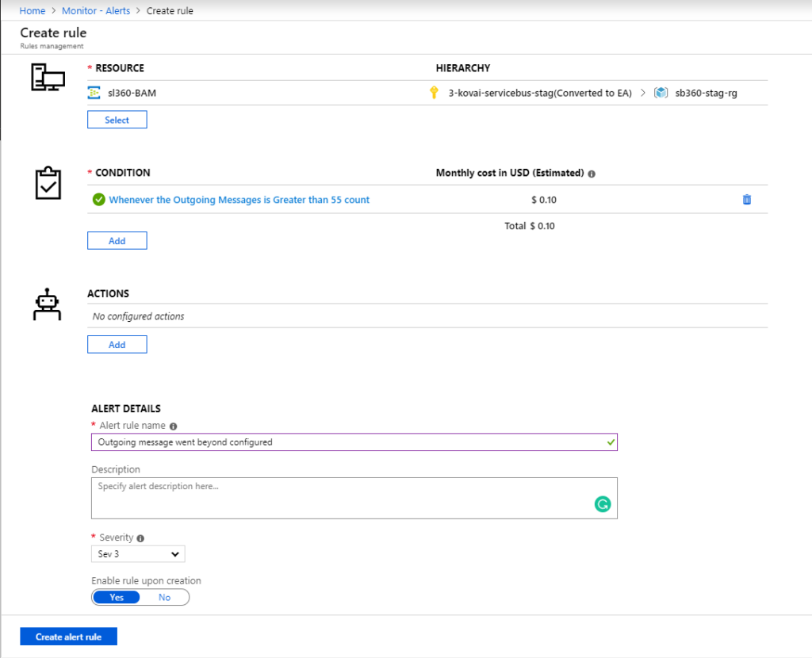This screenshot has width=812, height=658.
Task: Open Monitor - Alerts from the breadcrumb
Action: [x=96, y=10]
